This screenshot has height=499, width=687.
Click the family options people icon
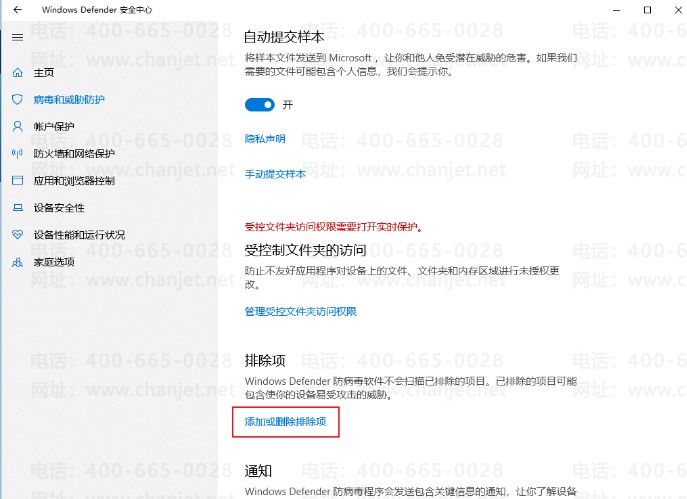tap(18, 262)
